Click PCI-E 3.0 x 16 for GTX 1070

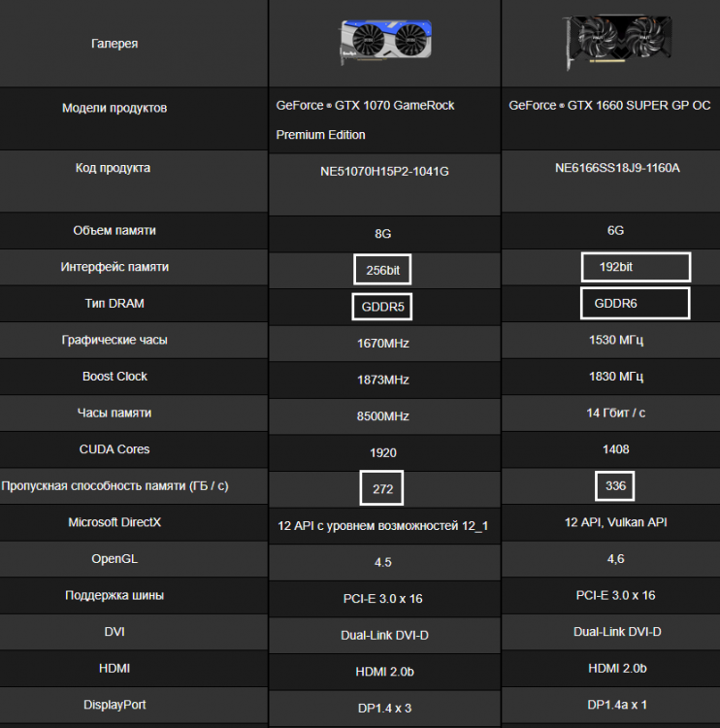[383, 599]
